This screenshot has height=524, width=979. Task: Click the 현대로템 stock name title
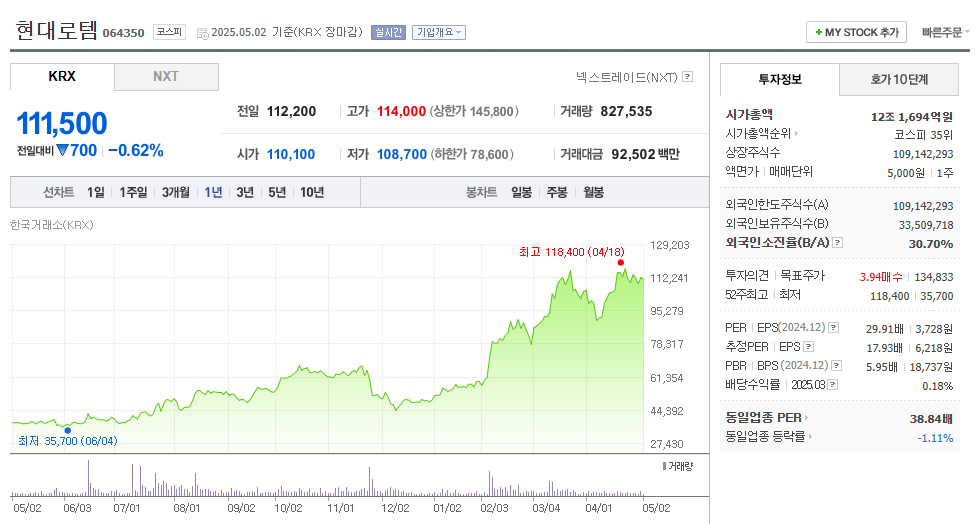coord(57,31)
